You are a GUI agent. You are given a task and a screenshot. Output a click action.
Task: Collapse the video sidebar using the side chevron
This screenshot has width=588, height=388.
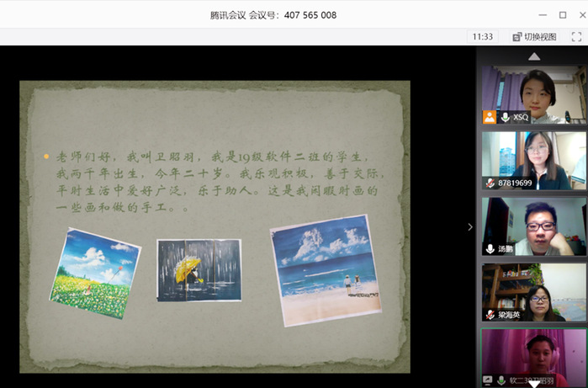tap(470, 226)
